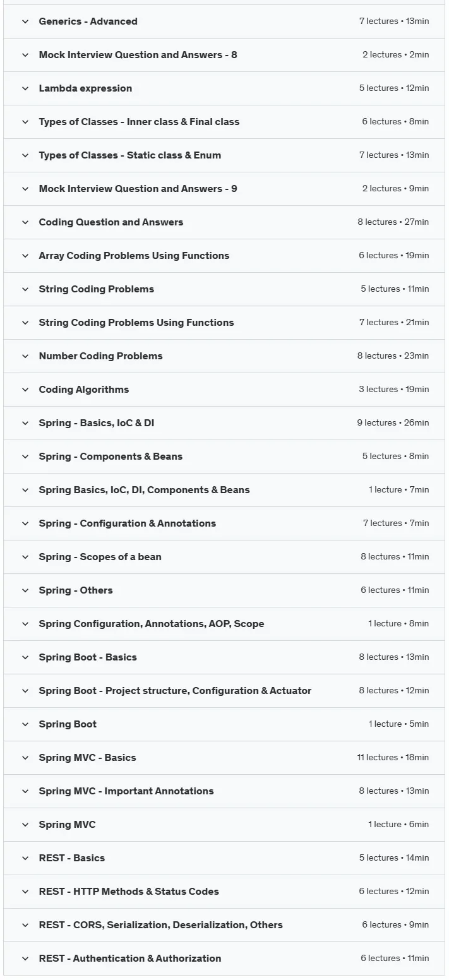Expand Mock Interview Question and Answers - 8
Screen dimensions: 449x980
(x=224, y=55)
